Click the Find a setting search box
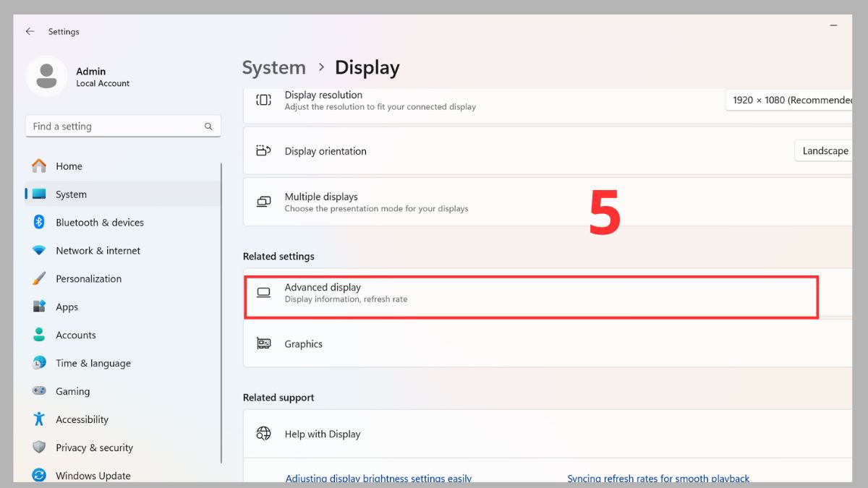This screenshot has height=488, width=868. coord(123,127)
